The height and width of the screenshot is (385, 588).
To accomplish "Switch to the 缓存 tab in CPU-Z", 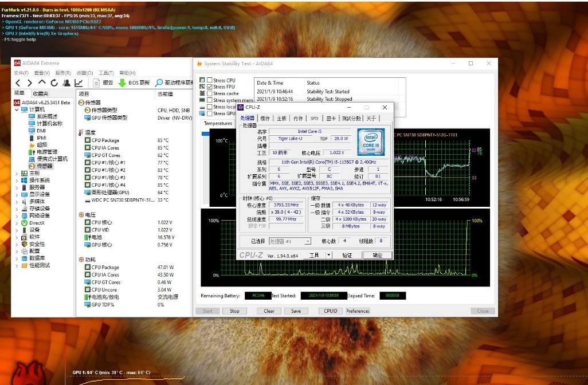I will (265, 119).
